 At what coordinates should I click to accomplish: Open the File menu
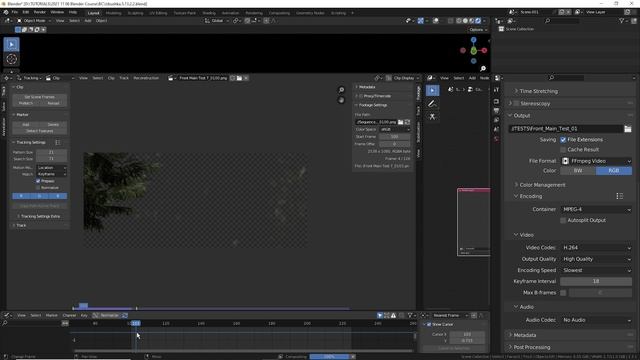coord(15,12)
